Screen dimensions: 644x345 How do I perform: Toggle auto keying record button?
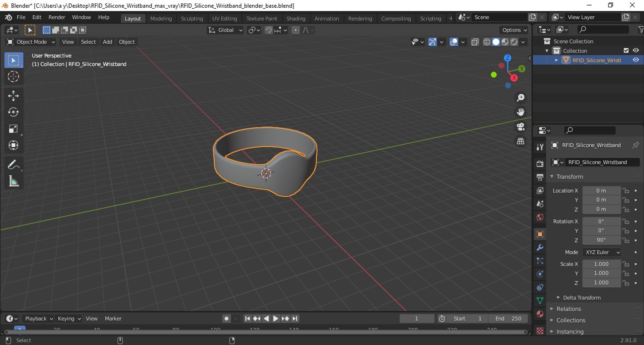[227, 318]
